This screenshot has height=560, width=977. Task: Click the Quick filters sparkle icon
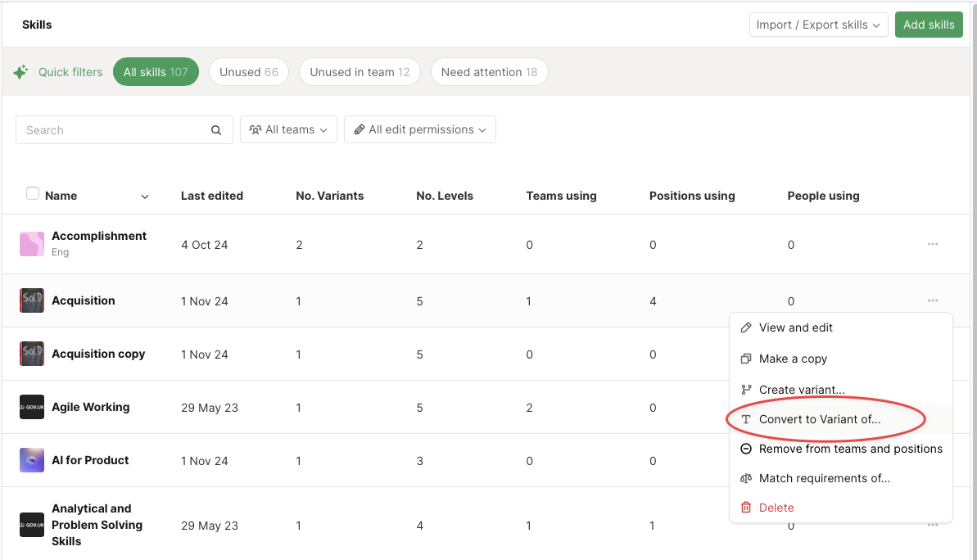pos(20,72)
